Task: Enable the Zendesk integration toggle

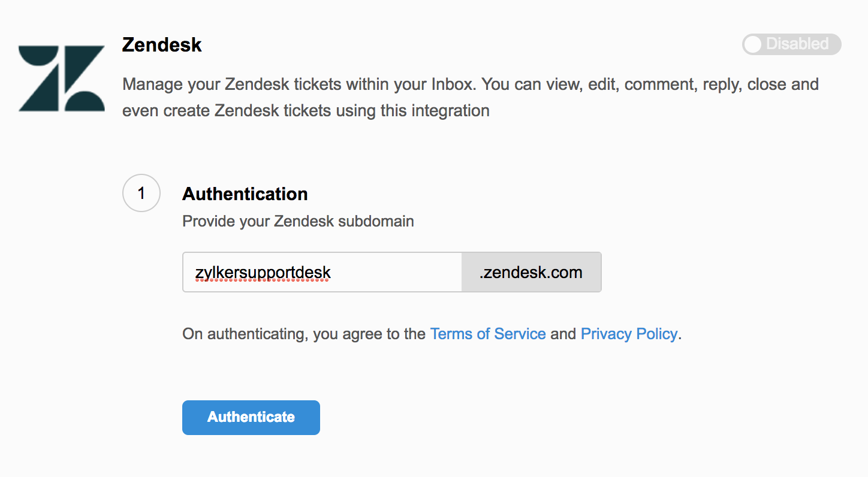Action: (791, 44)
